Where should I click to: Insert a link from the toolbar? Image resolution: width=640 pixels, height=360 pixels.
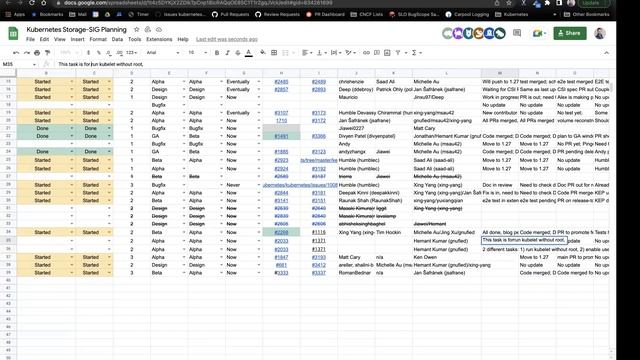point(366,53)
